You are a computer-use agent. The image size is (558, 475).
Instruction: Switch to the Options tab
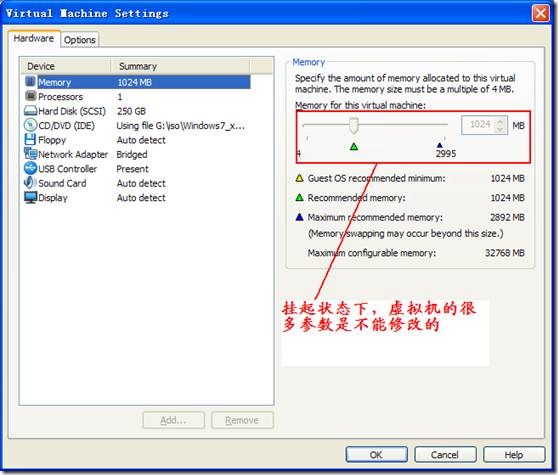pyautogui.click(x=80, y=40)
